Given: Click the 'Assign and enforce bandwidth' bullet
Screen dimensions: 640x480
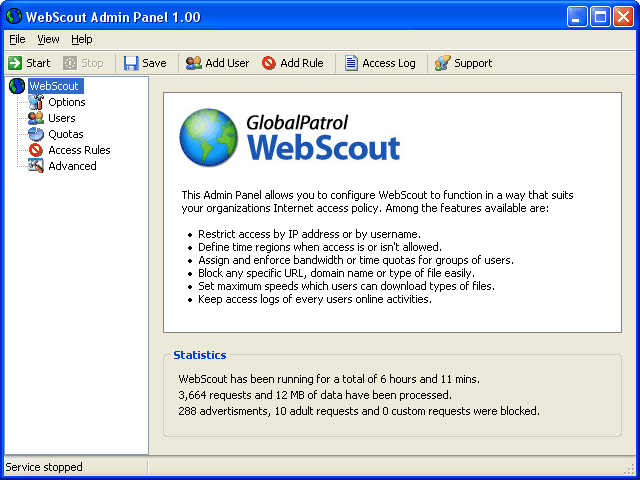Looking at the screenshot, I should pos(356,260).
